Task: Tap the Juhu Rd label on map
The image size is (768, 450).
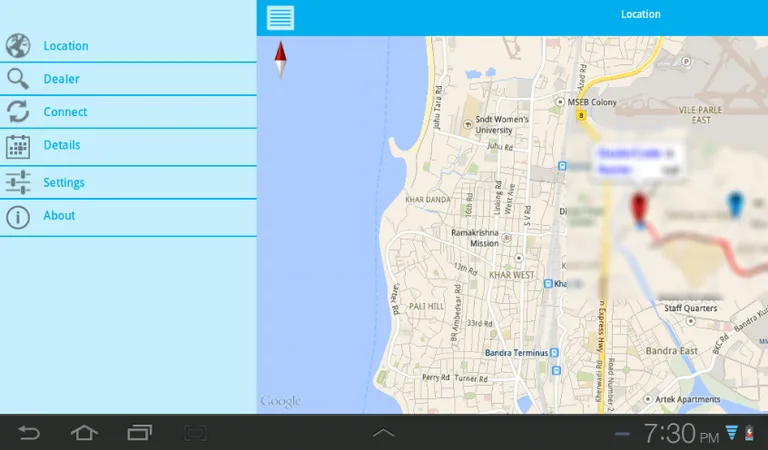Action: pyautogui.click(x=500, y=146)
